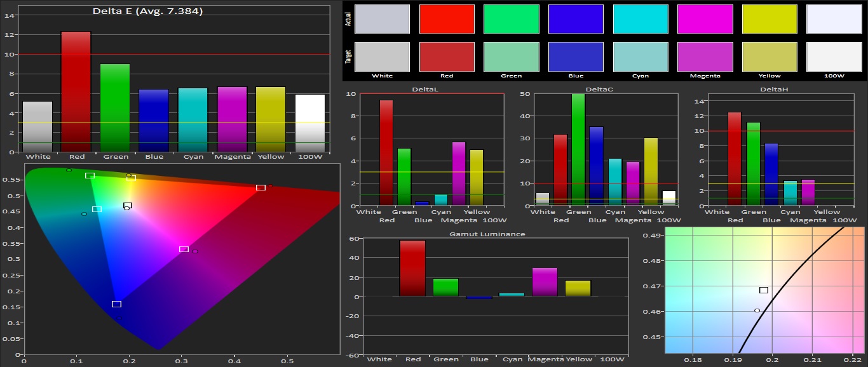Click the green bar in DeltaC chart
Viewport: 868px width, 367px height.
(578, 149)
